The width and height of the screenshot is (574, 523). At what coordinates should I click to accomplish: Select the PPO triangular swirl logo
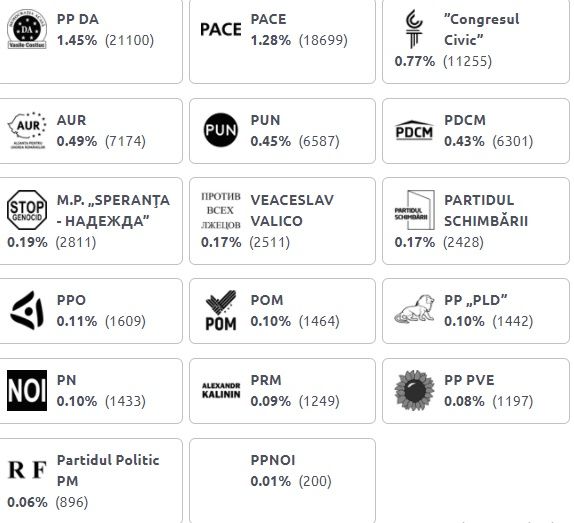point(27,310)
